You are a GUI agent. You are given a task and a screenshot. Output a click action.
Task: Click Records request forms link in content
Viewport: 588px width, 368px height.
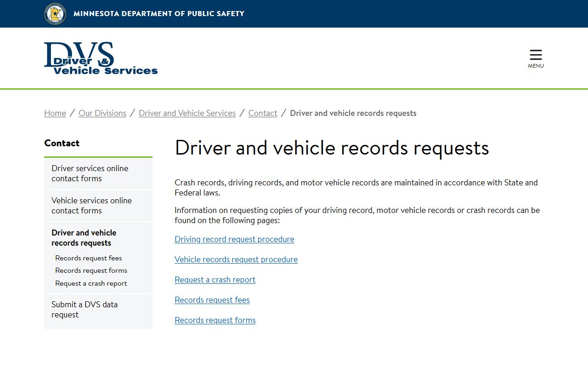pyautogui.click(x=215, y=320)
